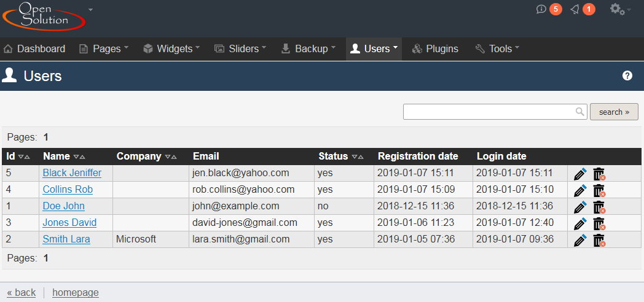Click the pencil edit icon for Black Jeniffer
The height and width of the screenshot is (302, 644).
pos(579,174)
